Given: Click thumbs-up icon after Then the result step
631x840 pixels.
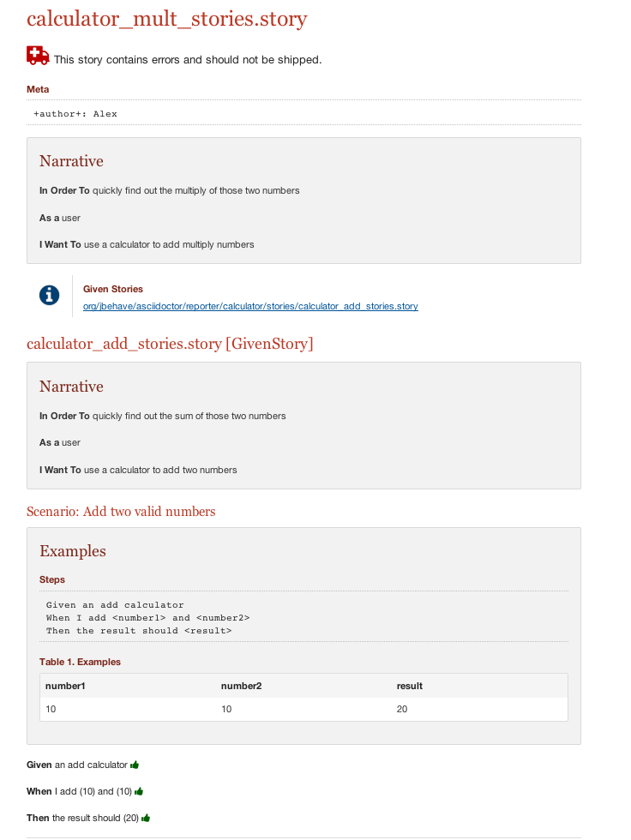Looking at the screenshot, I should click(x=146, y=818).
